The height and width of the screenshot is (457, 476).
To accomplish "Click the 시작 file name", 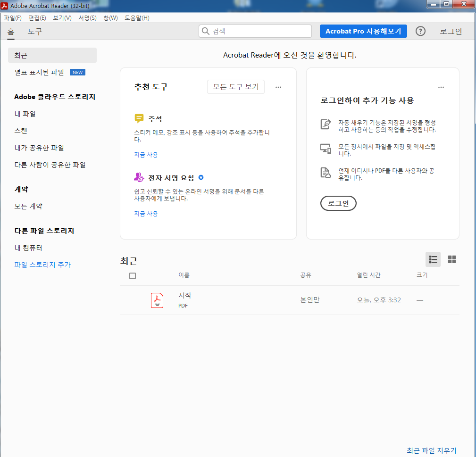I will pos(185,295).
